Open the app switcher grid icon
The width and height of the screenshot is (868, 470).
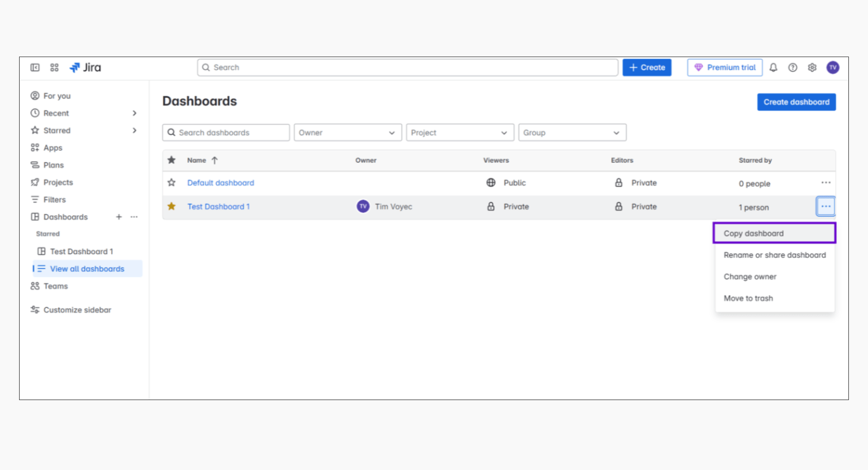click(55, 67)
